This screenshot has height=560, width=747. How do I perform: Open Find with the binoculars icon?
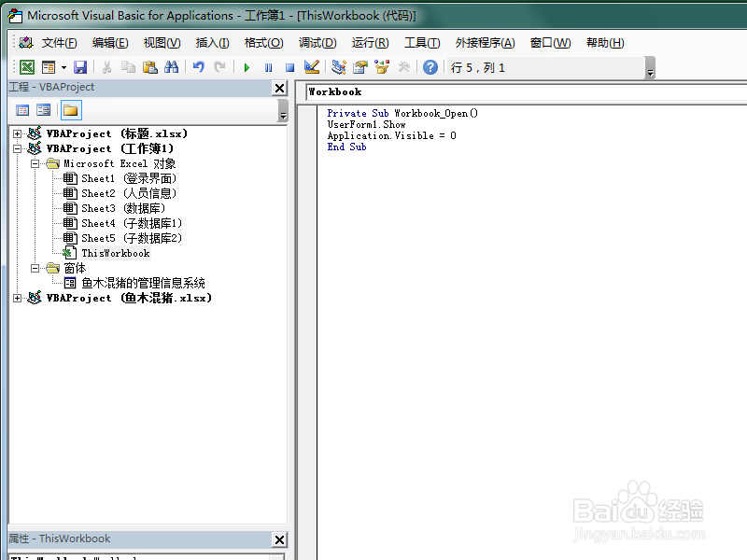pyautogui.click(x=171, y=67)
